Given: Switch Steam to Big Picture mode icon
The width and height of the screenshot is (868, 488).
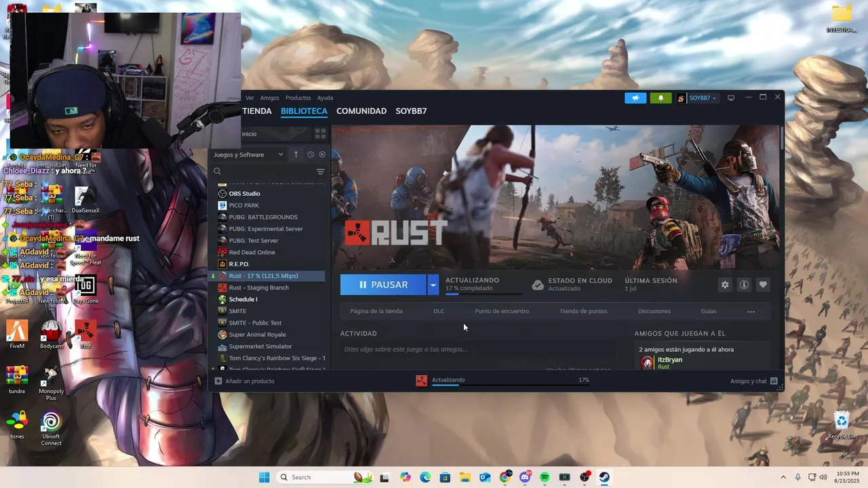Looking at the screenshot, I should click(x=731, y=98).
